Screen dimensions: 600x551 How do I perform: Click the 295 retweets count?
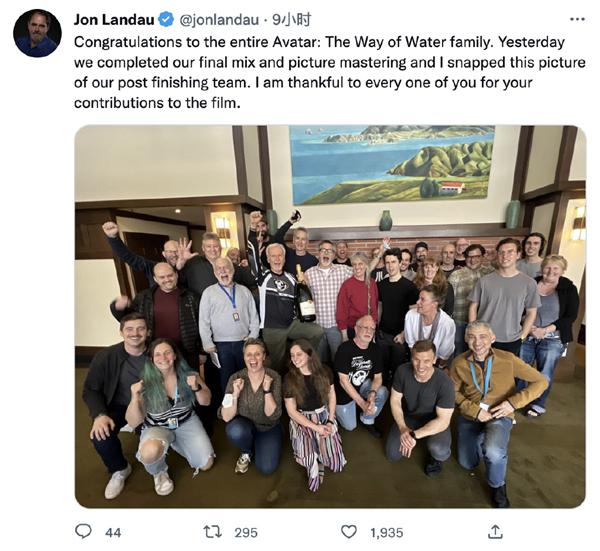tap(246, 533)
